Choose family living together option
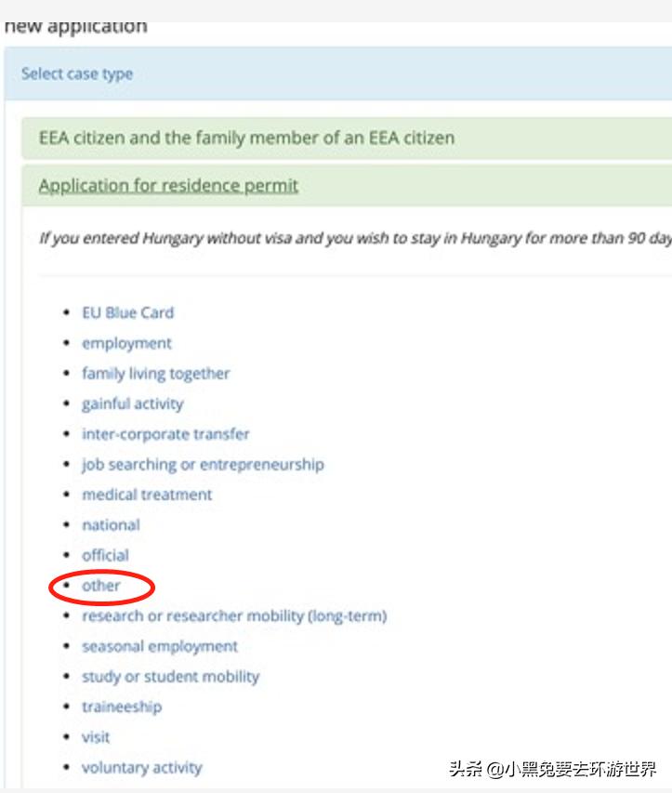The width and height of the screenshot is (672, 793). (155, 374)
